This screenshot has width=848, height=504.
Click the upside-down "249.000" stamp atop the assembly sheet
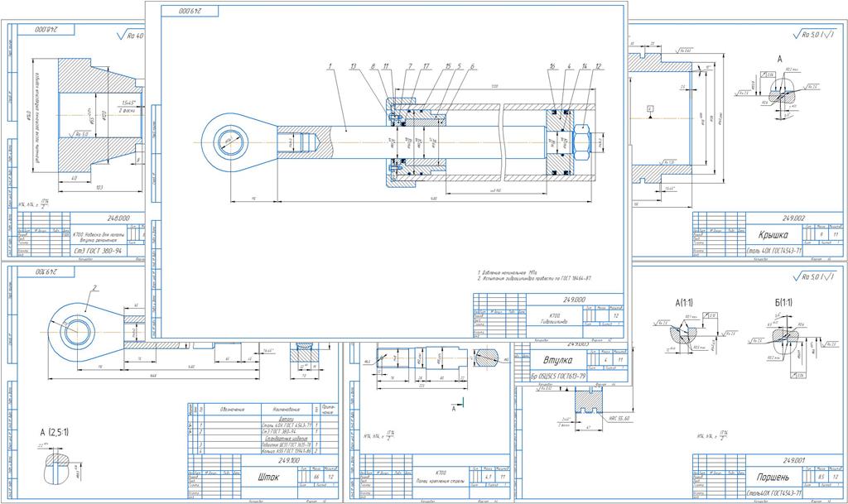(190, 11)
